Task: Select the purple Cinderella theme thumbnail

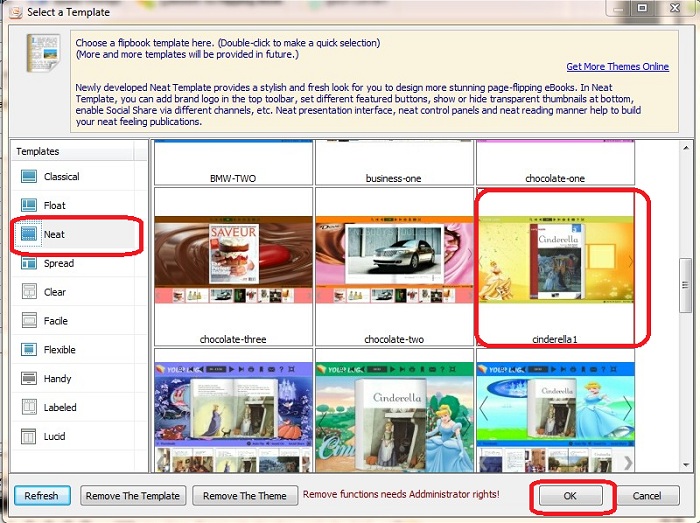Action: [x=233, y=417]
